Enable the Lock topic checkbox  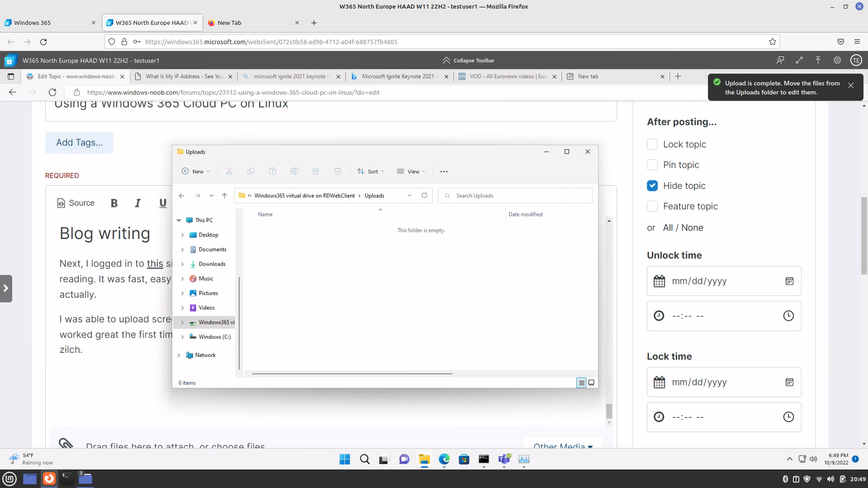point(652,144)
